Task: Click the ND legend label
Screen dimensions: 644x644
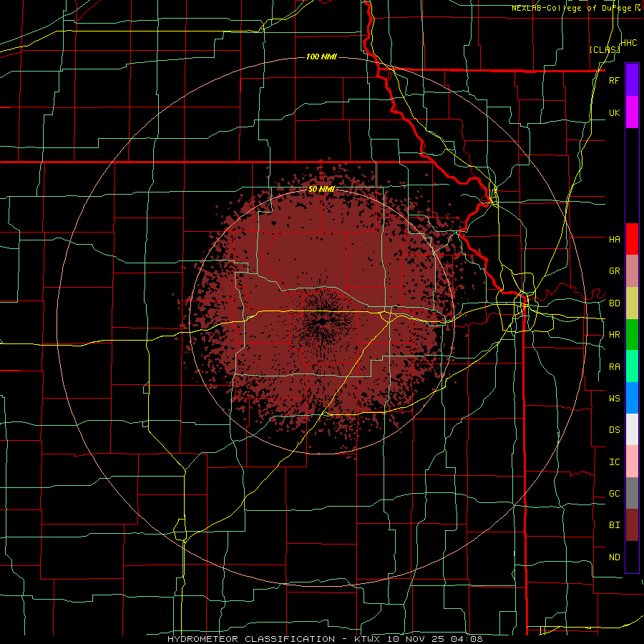Action: [614, 557]
